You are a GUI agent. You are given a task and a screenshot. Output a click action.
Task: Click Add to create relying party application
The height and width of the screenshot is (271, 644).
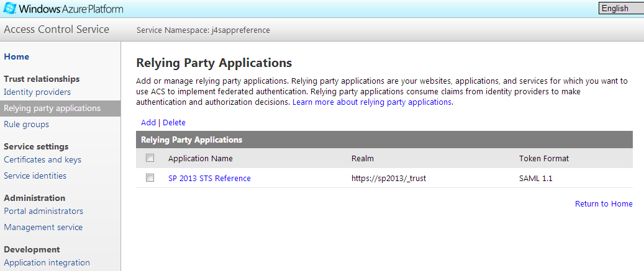point(148,122)
